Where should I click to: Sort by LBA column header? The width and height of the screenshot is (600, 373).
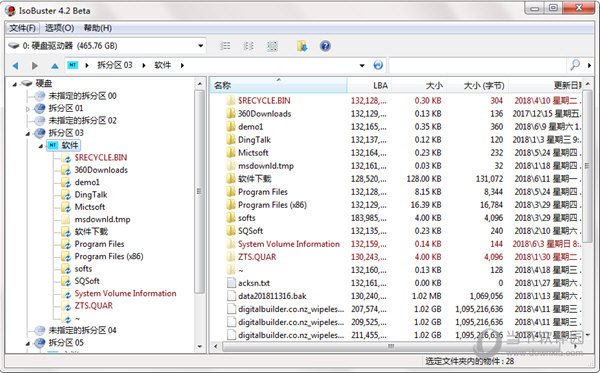[x=369, y=85]
